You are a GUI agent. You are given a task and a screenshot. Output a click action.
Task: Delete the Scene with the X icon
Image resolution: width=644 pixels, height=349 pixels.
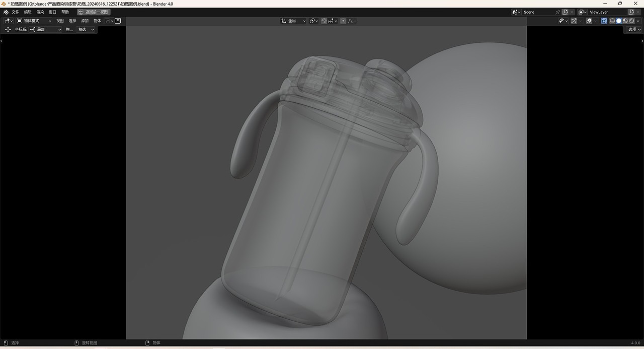(572, 12)
